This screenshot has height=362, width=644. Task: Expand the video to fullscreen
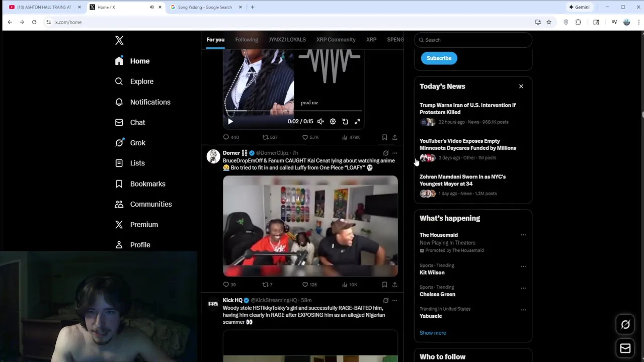pos(357,121)
